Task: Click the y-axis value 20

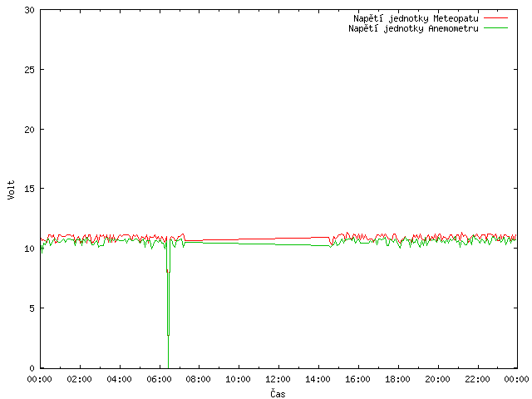Action: (30, 130)
